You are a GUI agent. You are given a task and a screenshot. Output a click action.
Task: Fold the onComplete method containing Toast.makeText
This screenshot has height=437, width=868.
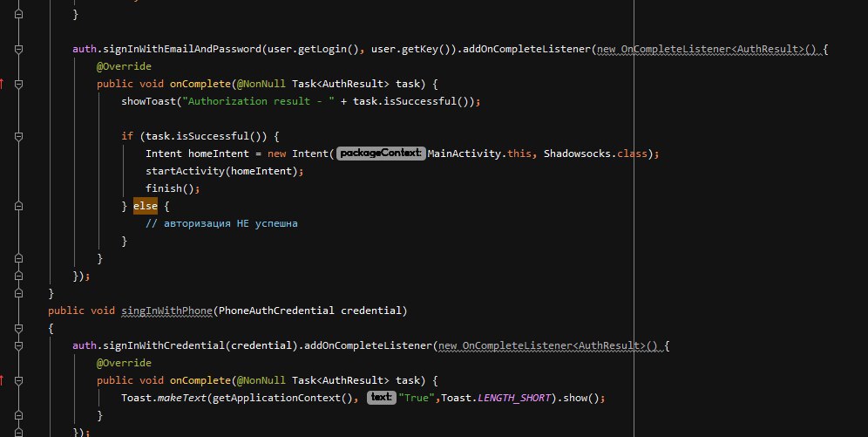pyautogui.click(x=18, y=380)
